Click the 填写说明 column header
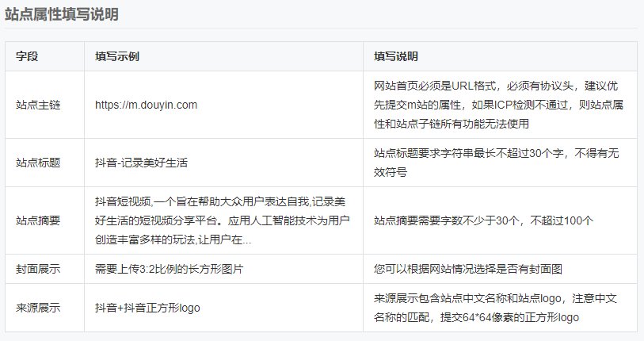Image resolution: width=644 pixels, height=341 pixels. tap(396, 57)
